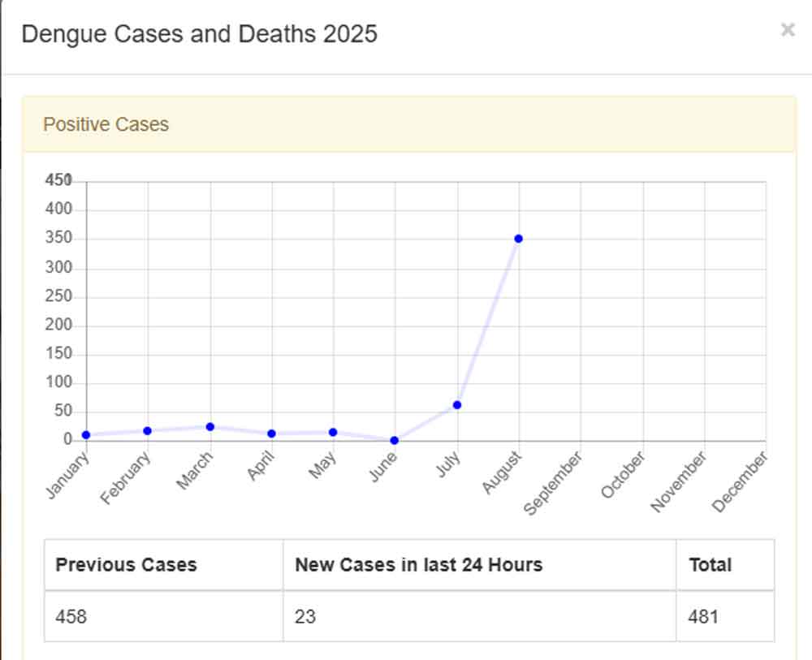The height and width of the screenshot is (660, 812).
Task: Click the July data point on chart
Action: (x=457, y=404)
